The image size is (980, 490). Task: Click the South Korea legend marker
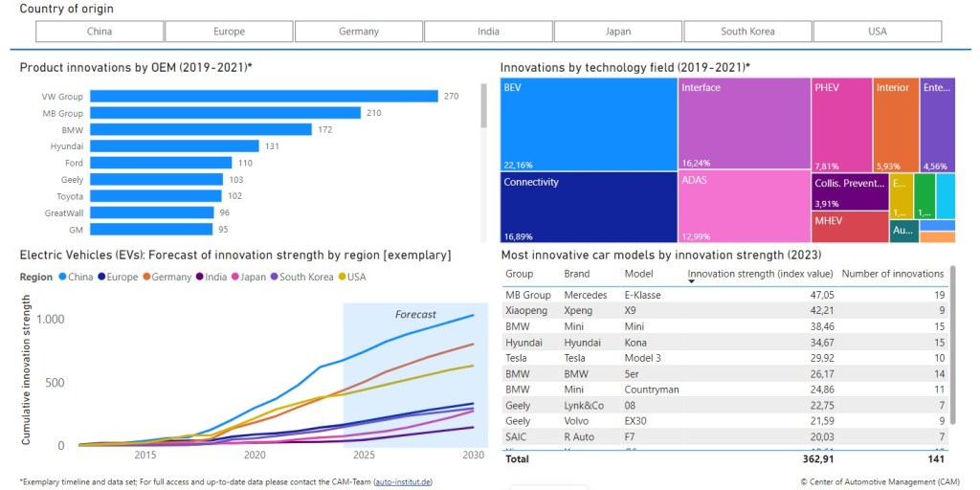point(274,277)
